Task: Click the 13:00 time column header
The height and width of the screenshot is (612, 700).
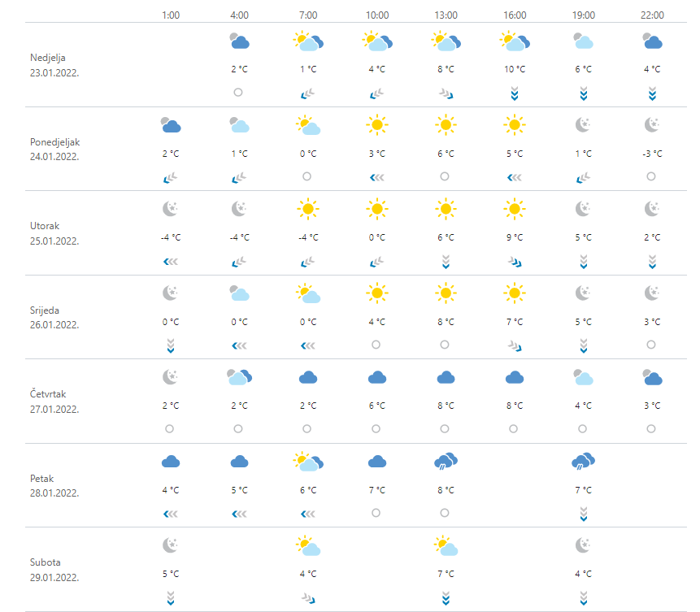Action: tap(445, 15)
